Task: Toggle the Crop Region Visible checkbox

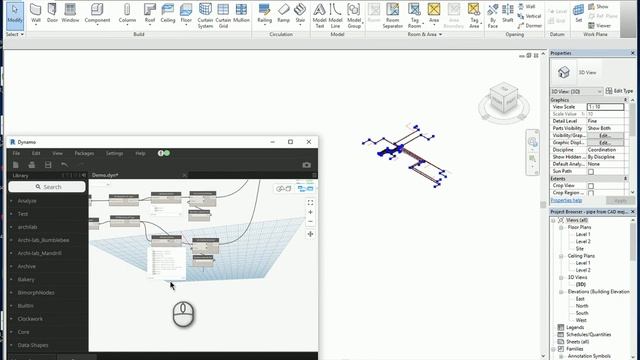Action: point(591,193)
